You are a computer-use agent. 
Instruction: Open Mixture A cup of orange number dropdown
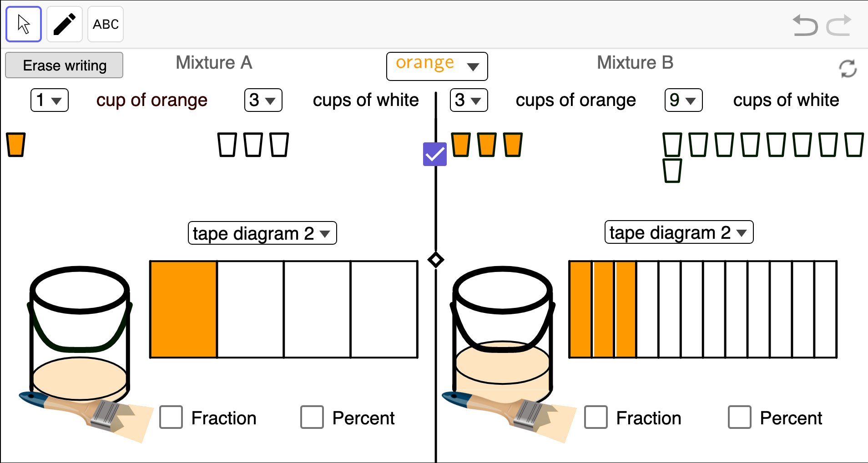click(x=49, y=101)
